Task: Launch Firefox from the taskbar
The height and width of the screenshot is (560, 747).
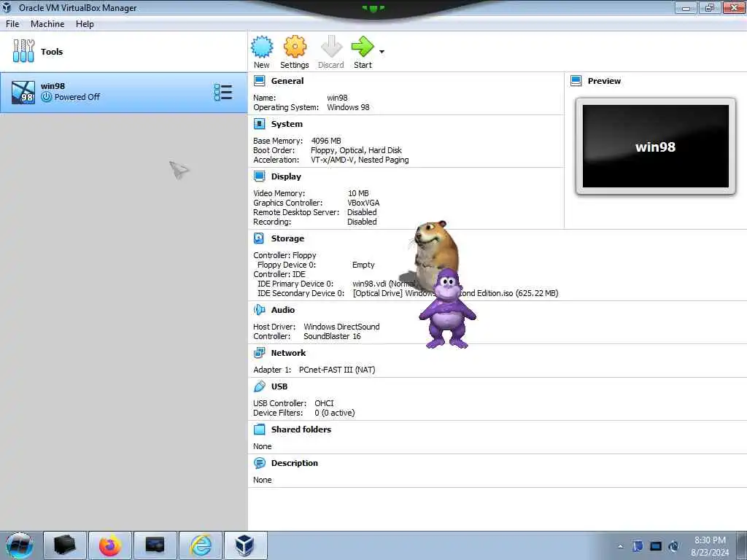Action: [x=110, y=545]
